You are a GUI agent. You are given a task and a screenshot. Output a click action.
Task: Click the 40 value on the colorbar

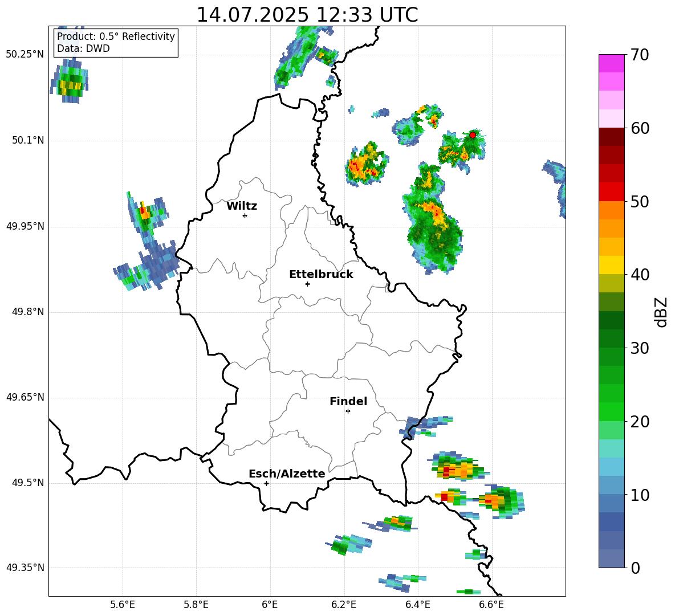tap(639, 275)
